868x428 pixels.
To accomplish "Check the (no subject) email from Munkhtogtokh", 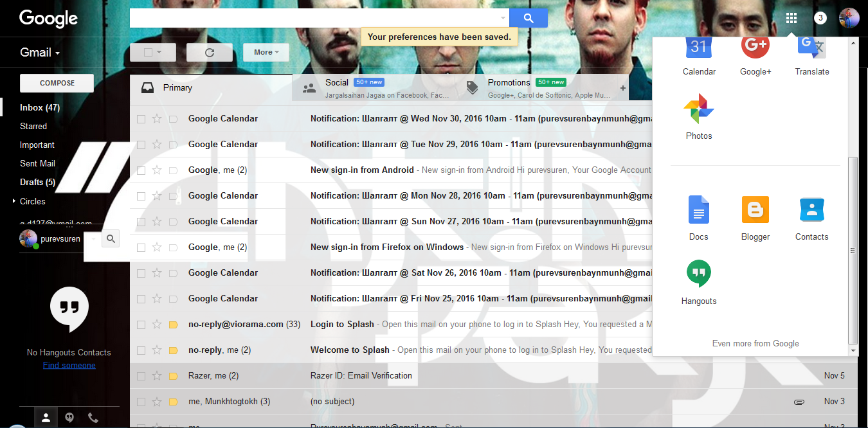I will click(x=141, y=402).
